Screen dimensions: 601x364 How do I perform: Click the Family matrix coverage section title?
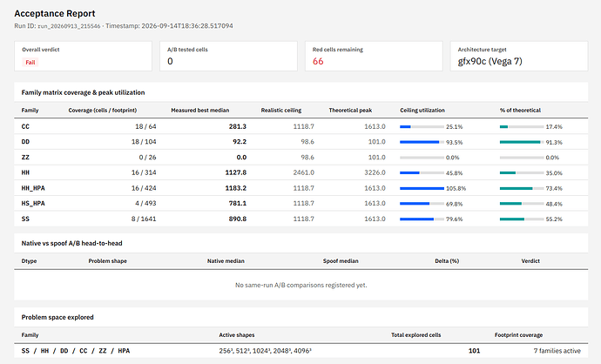tap(83, 92)
